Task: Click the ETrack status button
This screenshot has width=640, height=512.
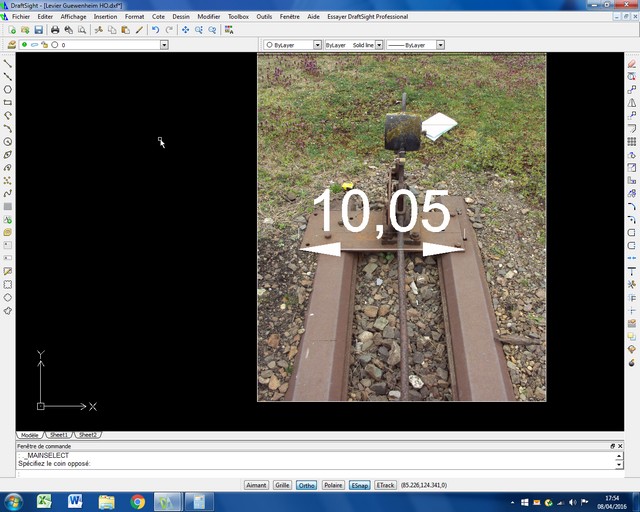Action: 385,485
